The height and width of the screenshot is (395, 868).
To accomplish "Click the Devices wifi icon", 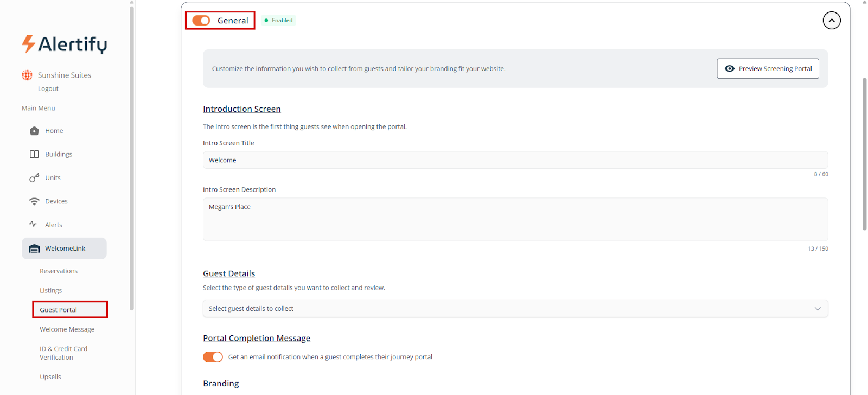I will pos(34,201).
